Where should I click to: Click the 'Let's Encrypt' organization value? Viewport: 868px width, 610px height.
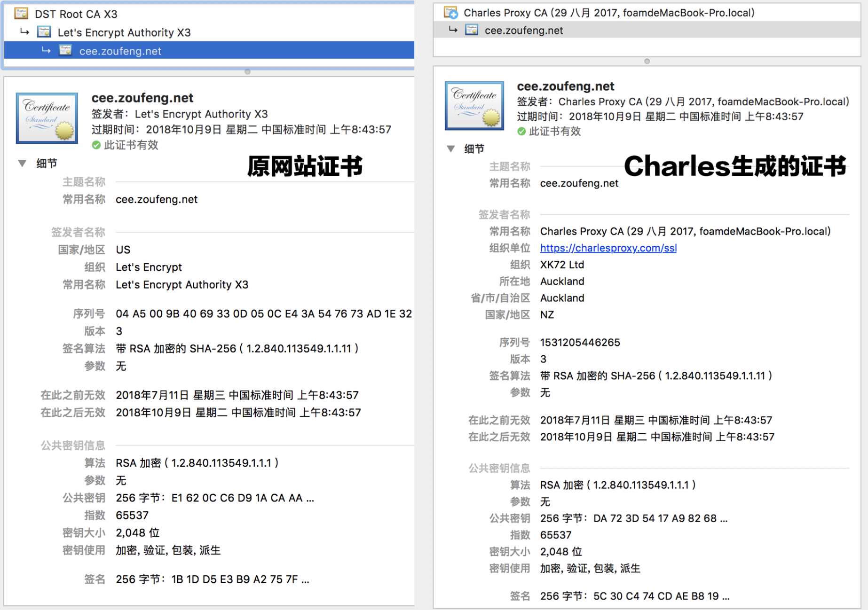[x=149, y=267]
